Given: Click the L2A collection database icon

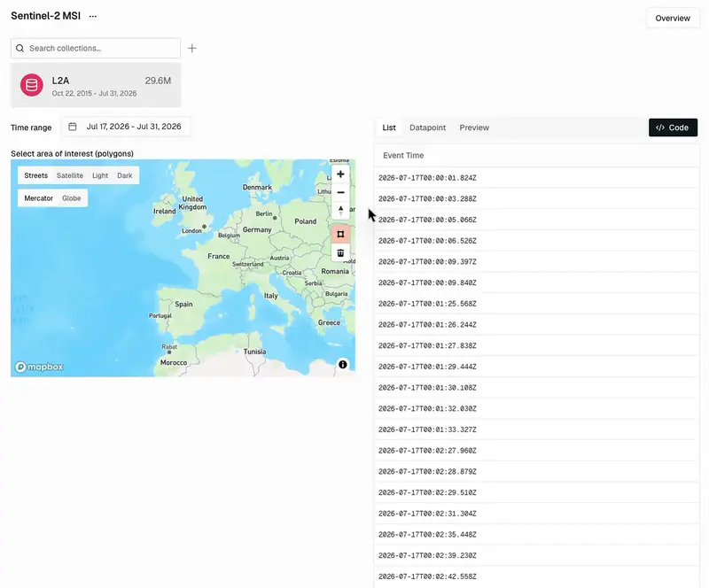Looking at the screenshot, I should coord(32,85).
